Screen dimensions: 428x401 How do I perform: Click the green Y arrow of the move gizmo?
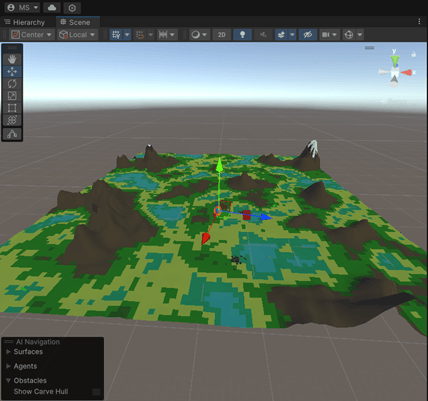pyautogui.click(x=219, y=166)
